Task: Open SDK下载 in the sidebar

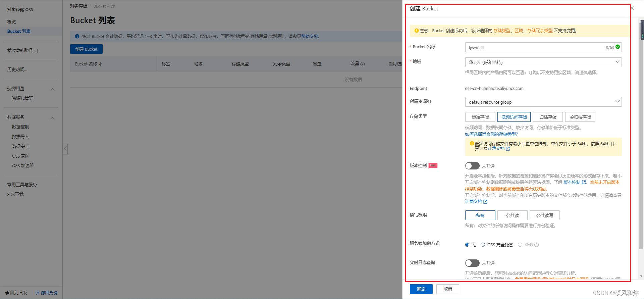Action: [x=15, y=194]
